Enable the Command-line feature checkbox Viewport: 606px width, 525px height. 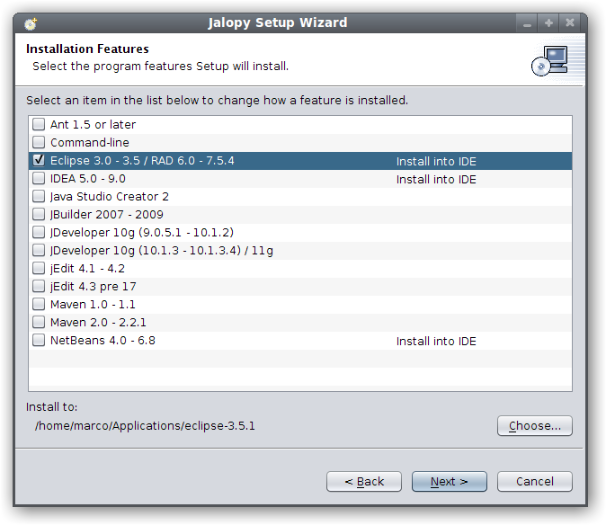pos(38,142)
